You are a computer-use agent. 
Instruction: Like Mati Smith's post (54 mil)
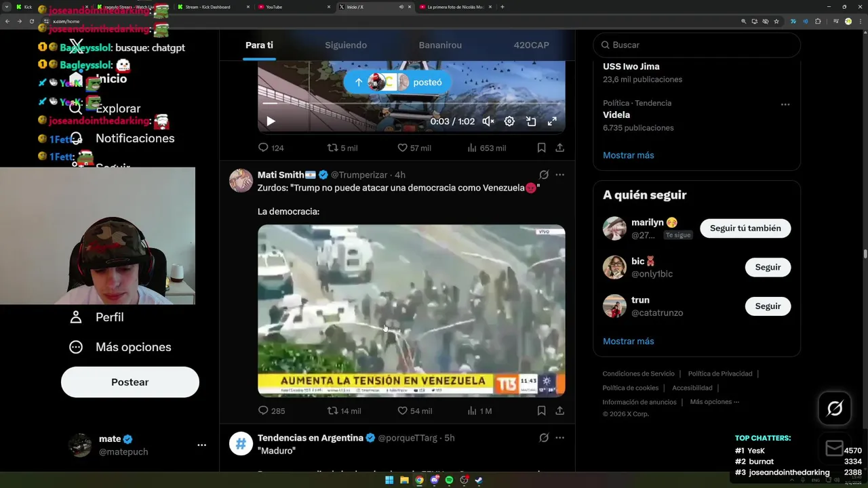[414, 411]
